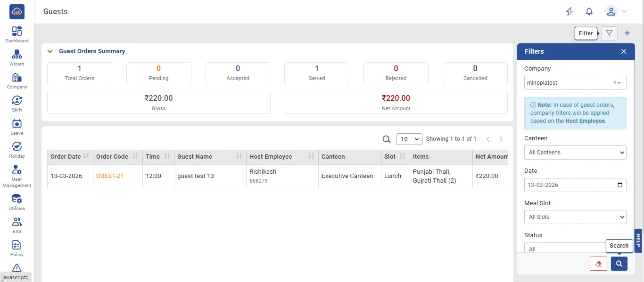Image resolution: width=644 pixels, height=282 pixels.
Task: Open the Wizard sidebar icon
Action: tap(17, 57)
